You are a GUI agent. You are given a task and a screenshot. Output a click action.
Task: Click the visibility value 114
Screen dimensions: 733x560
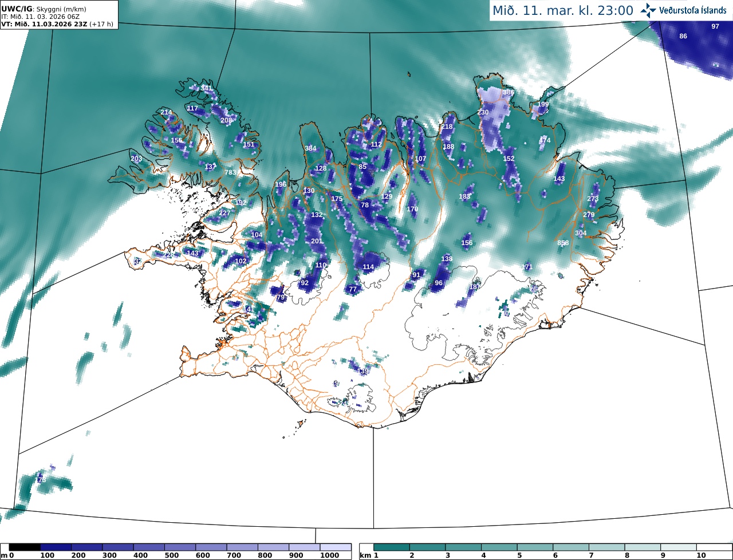pos(368,267)
